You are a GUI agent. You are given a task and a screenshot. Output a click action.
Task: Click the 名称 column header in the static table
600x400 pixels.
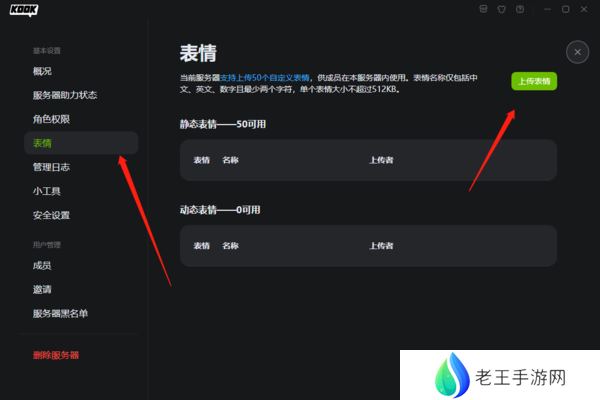(x=230, y=160)
